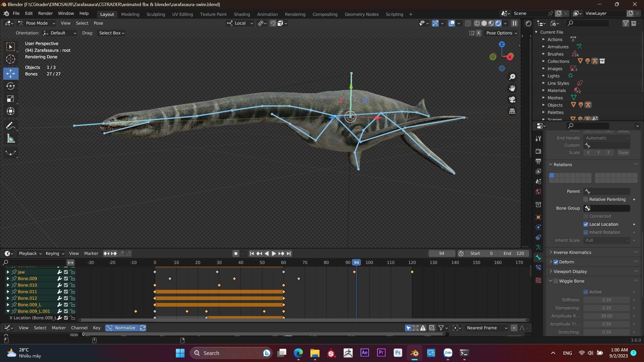The width and height of the screenshot is (644, 362).
Task: Toggle camera view icon in viewport
Action: (x=512, y=100)
